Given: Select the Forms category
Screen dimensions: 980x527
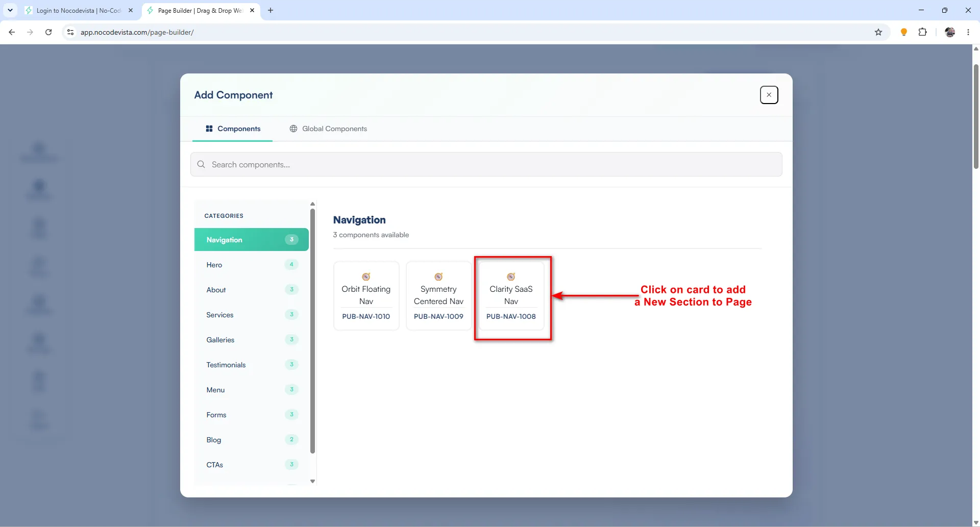Looking at the screenshot, I should [x=251, y=415].
